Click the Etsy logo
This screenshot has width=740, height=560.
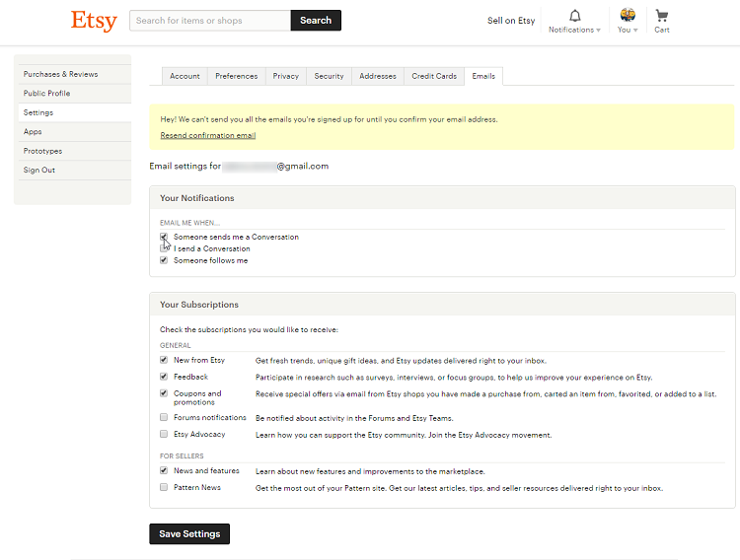tap(94, 21)
